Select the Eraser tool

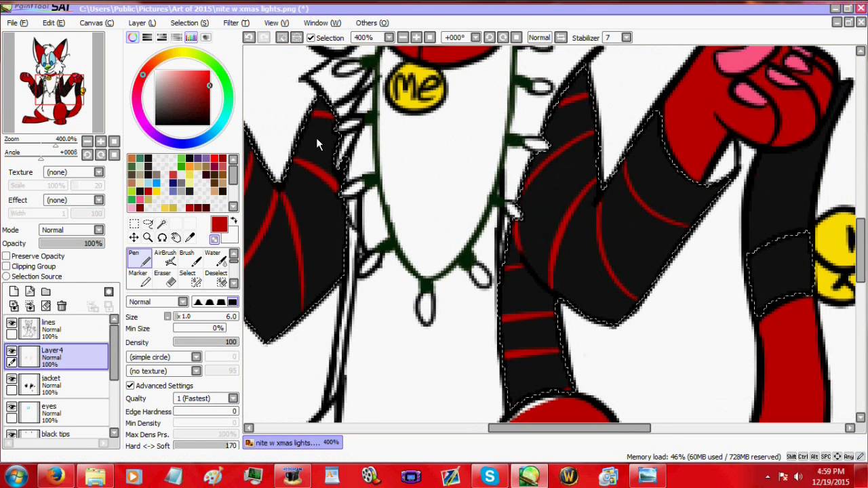pyautogui.click(x=165, y=279)
